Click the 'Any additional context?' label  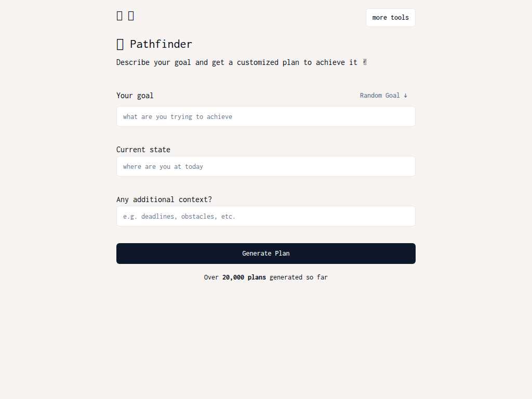(x=164, y=199)
